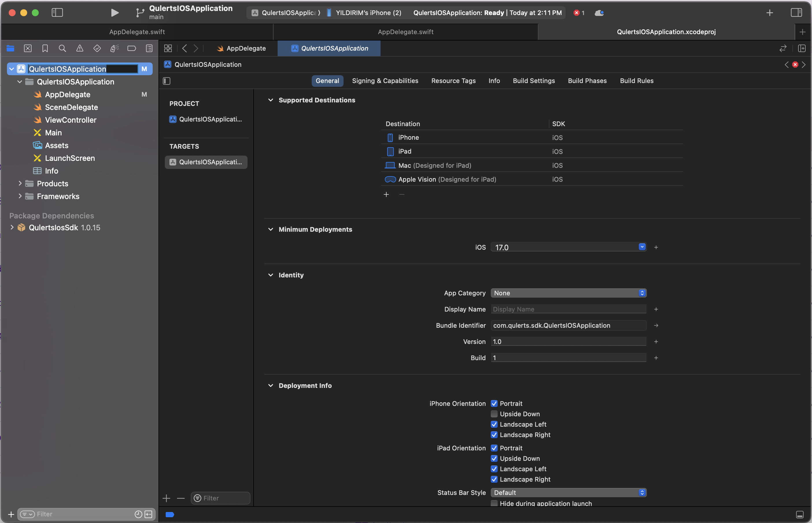Uncheck iPhone Portrait orientation
Screen dimensions: 812x523
pyautogui.click(x=494, y=404)
